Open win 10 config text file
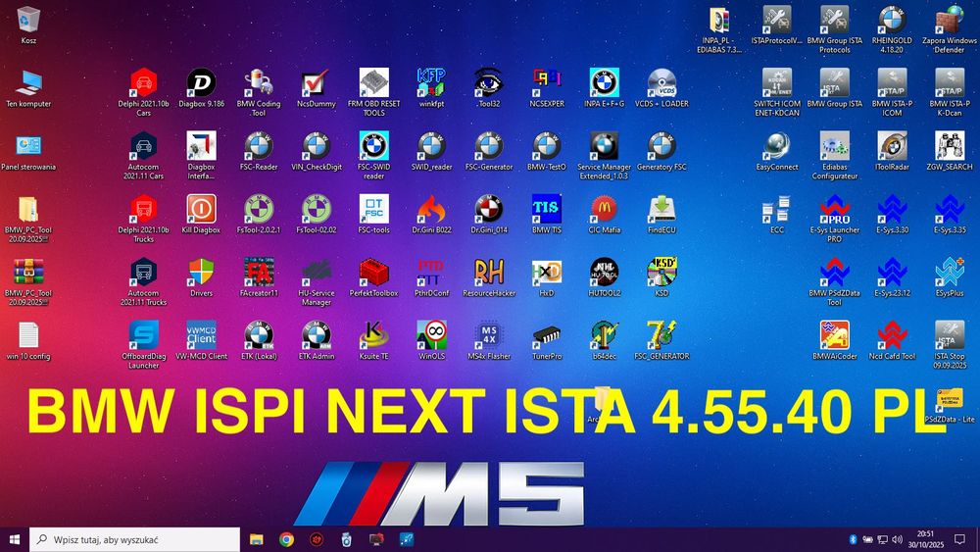Screen dimensions: 980x552 (x=28, y=335)
